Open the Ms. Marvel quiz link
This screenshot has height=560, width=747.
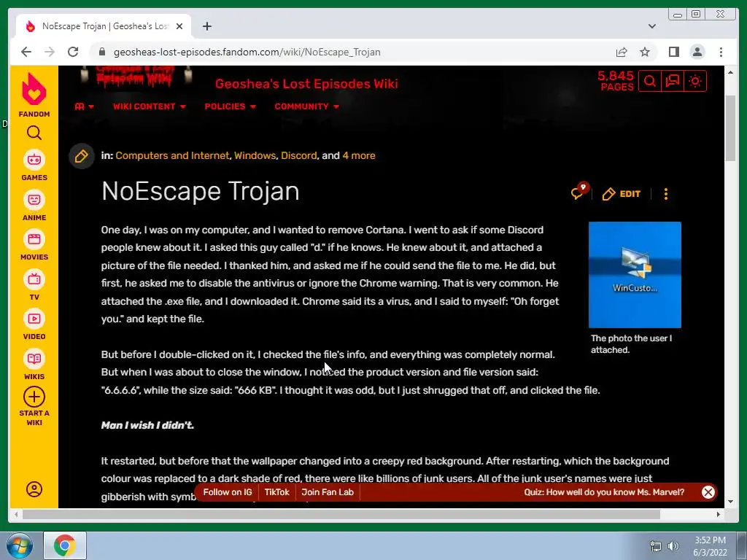tap(604, 492)
